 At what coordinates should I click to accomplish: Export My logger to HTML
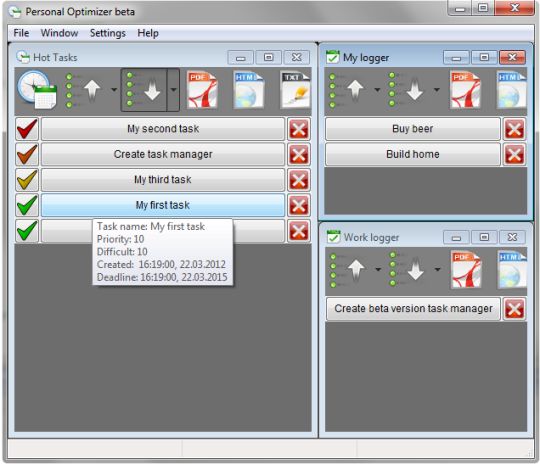pyautogui.click(x=512, y=90)
